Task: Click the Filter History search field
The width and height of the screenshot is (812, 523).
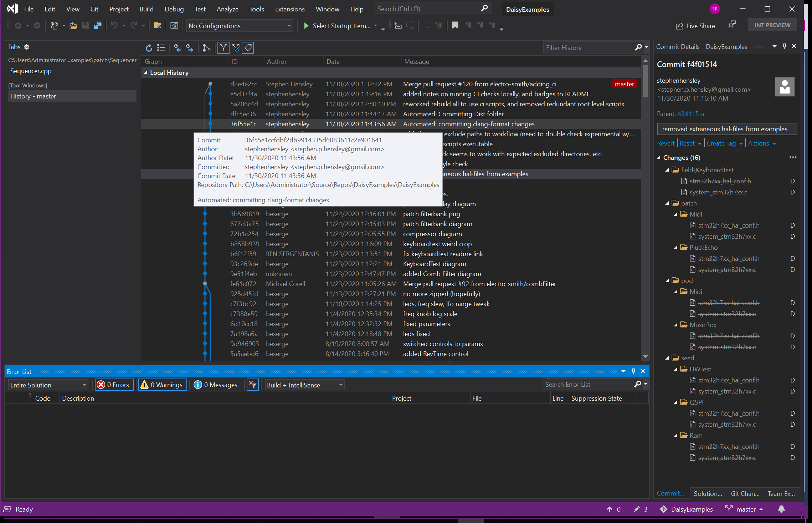Action: coord(588,47)
